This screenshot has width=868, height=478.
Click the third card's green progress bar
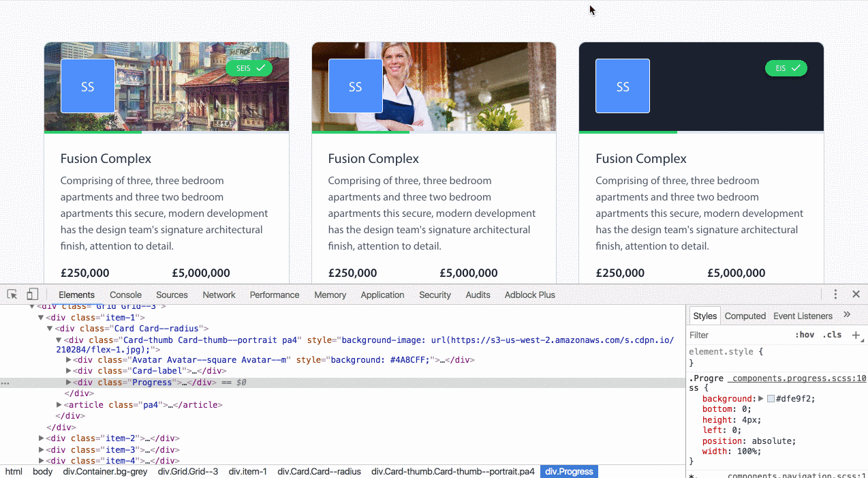[x=628, y=132]
